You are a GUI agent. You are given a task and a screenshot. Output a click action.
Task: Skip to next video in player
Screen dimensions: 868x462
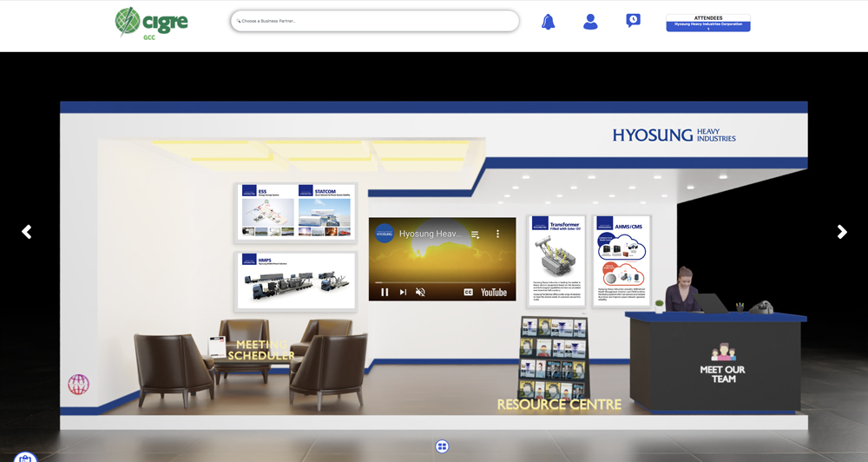(403, 293)
